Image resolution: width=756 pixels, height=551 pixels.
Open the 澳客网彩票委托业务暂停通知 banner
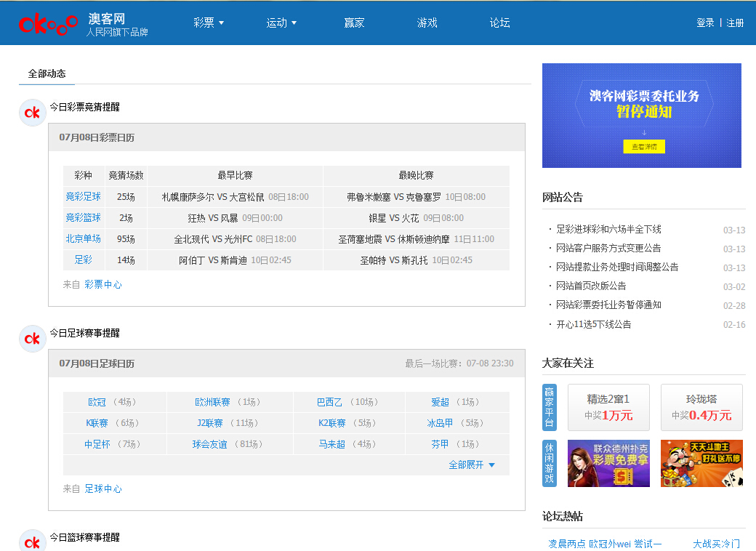(642, 116)
